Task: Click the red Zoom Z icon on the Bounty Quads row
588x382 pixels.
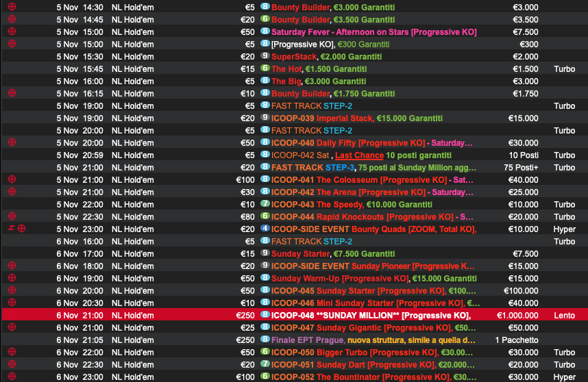Action: [x=11, y=228]
